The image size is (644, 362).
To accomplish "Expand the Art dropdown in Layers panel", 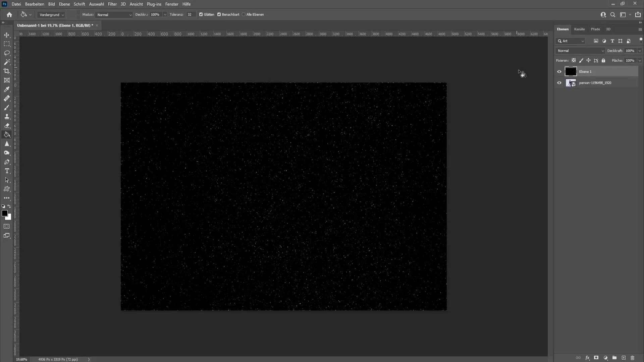I will click(583, 41).
